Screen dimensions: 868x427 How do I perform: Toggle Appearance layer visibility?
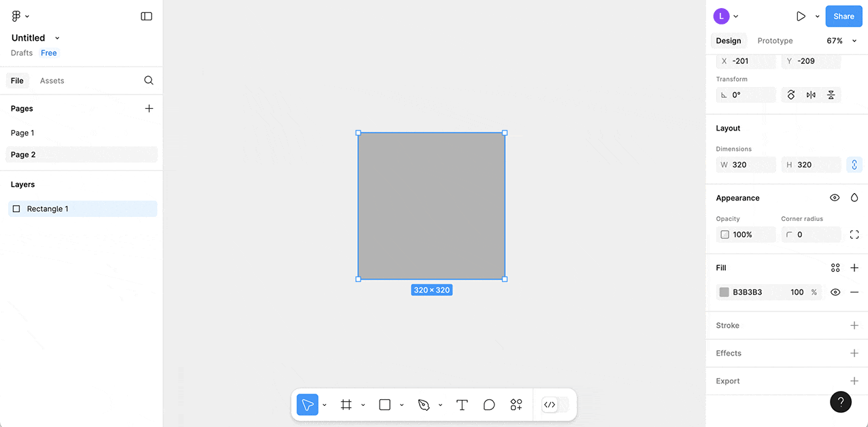tap(835, 198)
